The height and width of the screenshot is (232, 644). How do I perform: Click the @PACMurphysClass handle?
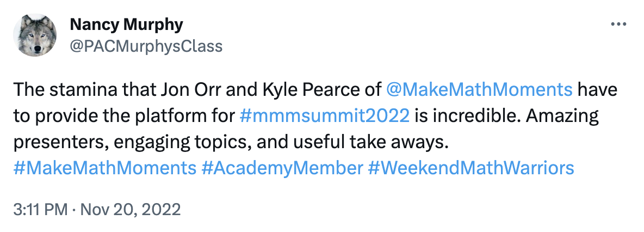click(146, 46)
